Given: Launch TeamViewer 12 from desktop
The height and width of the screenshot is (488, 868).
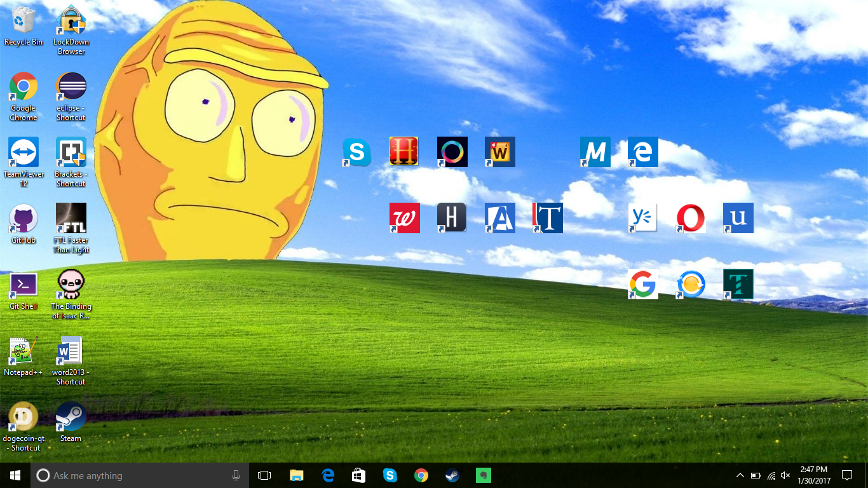Looking at the screenshot, I should pyautogui.click(x=24, y=162).
